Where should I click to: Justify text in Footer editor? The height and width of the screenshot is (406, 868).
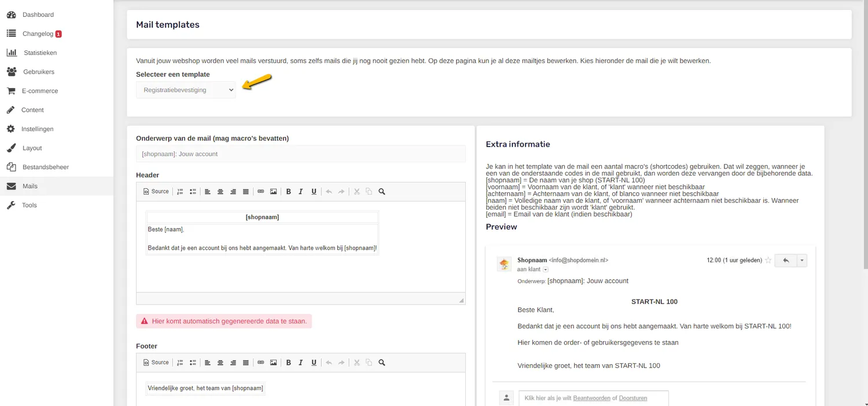click(x=246, y=363)
